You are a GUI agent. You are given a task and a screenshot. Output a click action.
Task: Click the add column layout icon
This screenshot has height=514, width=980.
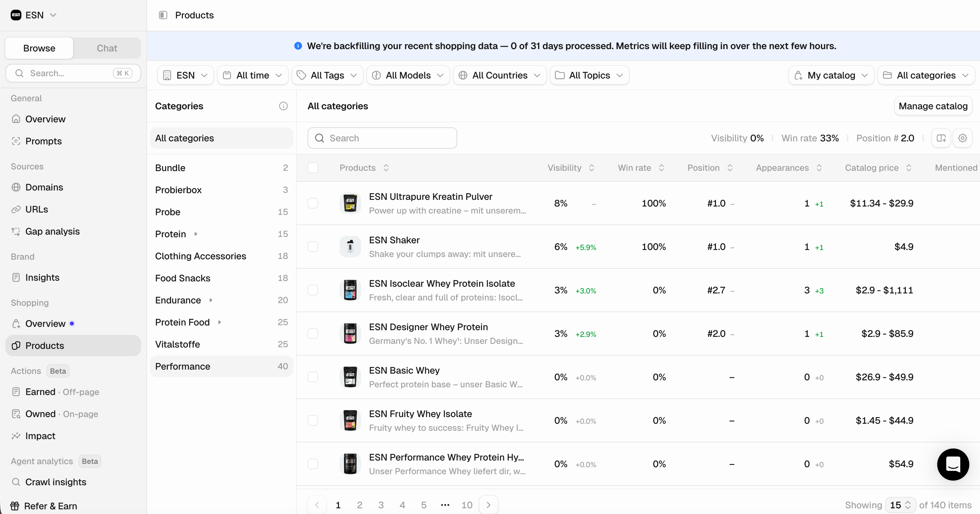(941, 138)
